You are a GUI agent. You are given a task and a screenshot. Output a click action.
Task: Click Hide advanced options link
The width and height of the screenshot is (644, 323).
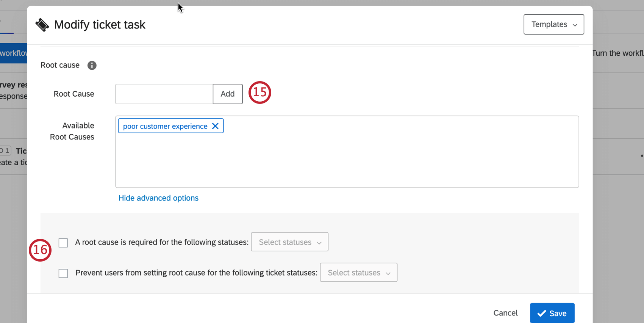[158, 198]
